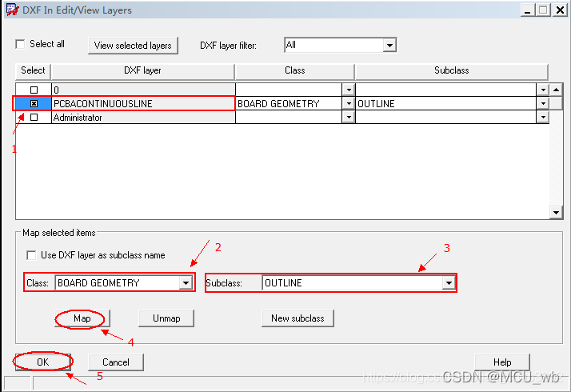Uncheck the PCBACONTINUOUSLINE layer checkbox
The image size is (571, 392).
point(34,103)
